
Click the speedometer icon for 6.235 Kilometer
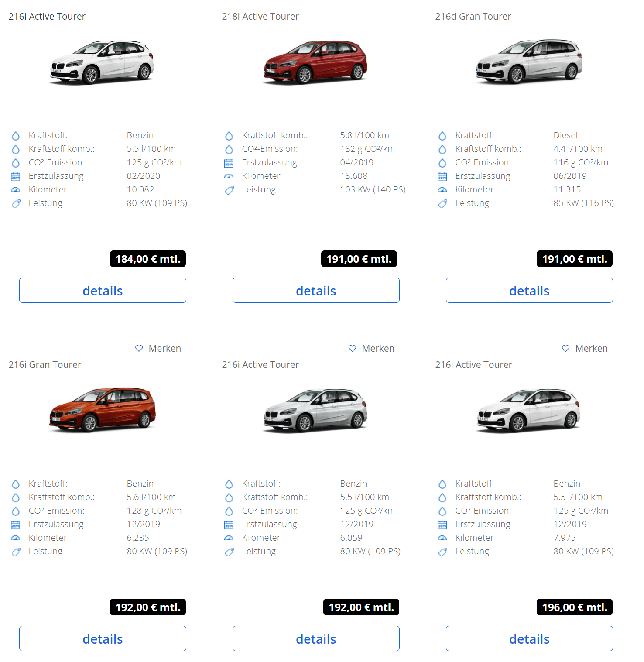16,538
